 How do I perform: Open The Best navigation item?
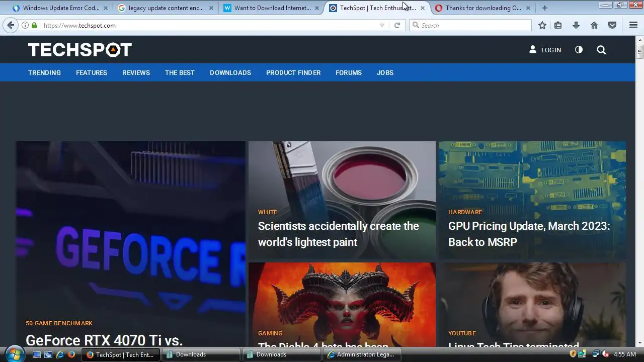180,72
